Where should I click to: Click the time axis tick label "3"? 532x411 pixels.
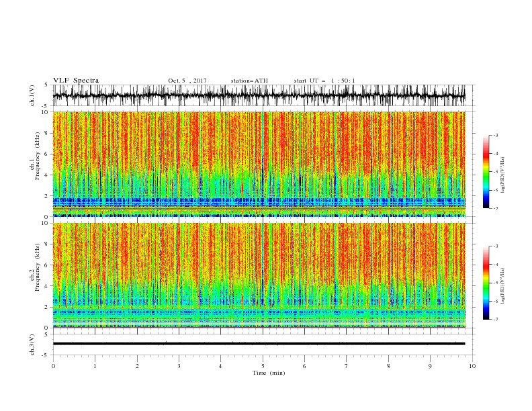[179, 366]
